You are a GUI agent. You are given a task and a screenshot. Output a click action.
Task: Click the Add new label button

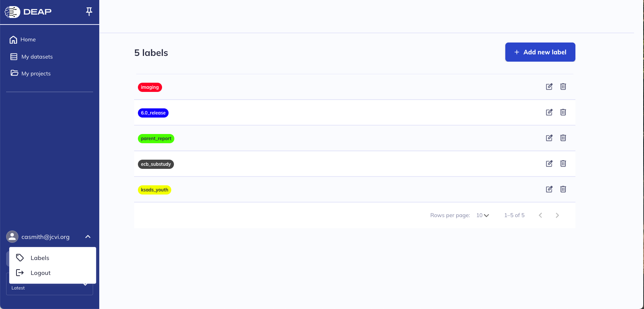[540, 52]
